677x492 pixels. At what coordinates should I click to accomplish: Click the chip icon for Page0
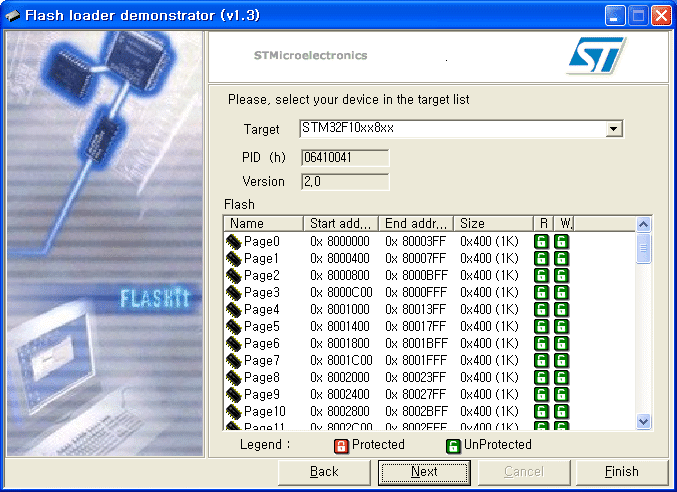(x=233, y=242)
